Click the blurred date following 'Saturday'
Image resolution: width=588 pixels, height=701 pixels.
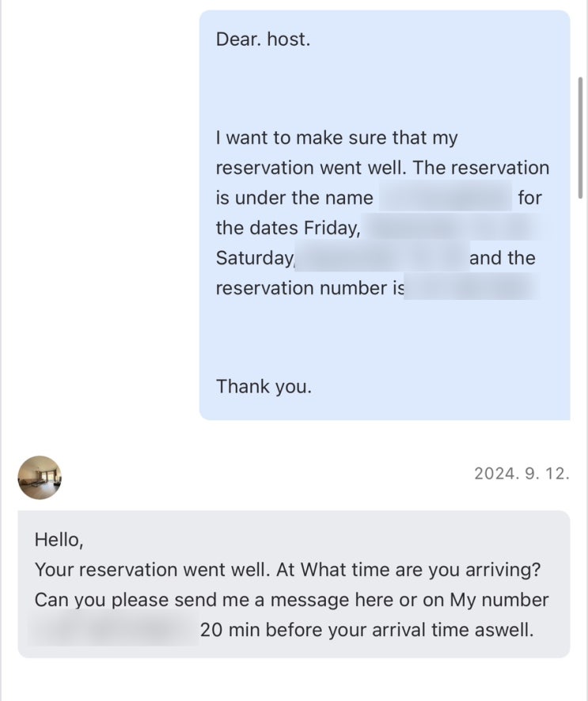(382, 257)
